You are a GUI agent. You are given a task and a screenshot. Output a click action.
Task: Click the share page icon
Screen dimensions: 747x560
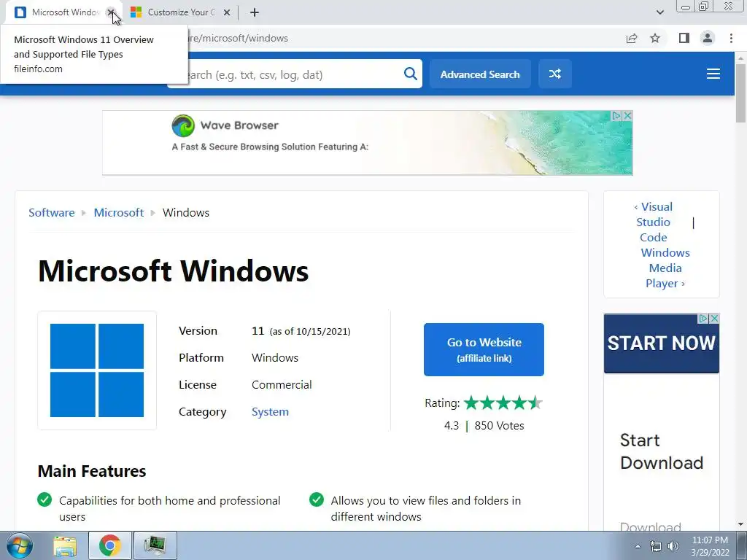click(632, 38)
